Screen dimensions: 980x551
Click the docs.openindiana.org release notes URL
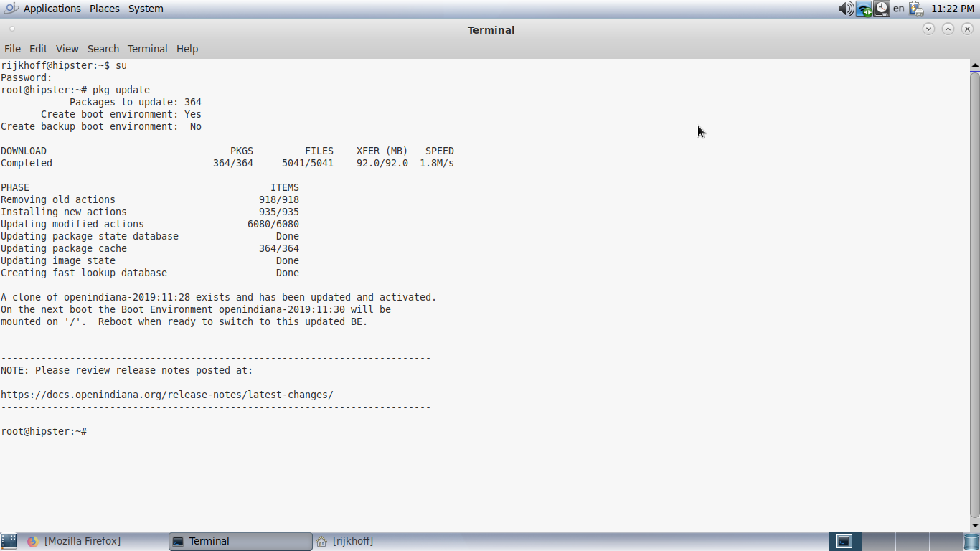167,395
